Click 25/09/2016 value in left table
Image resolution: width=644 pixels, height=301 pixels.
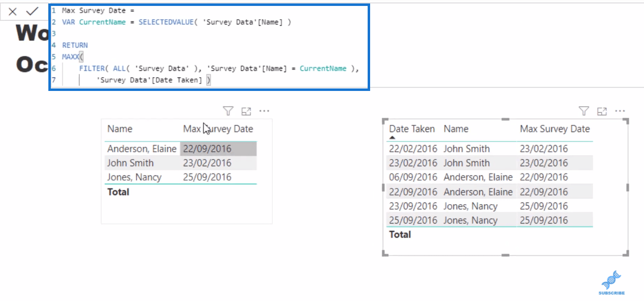207,177
